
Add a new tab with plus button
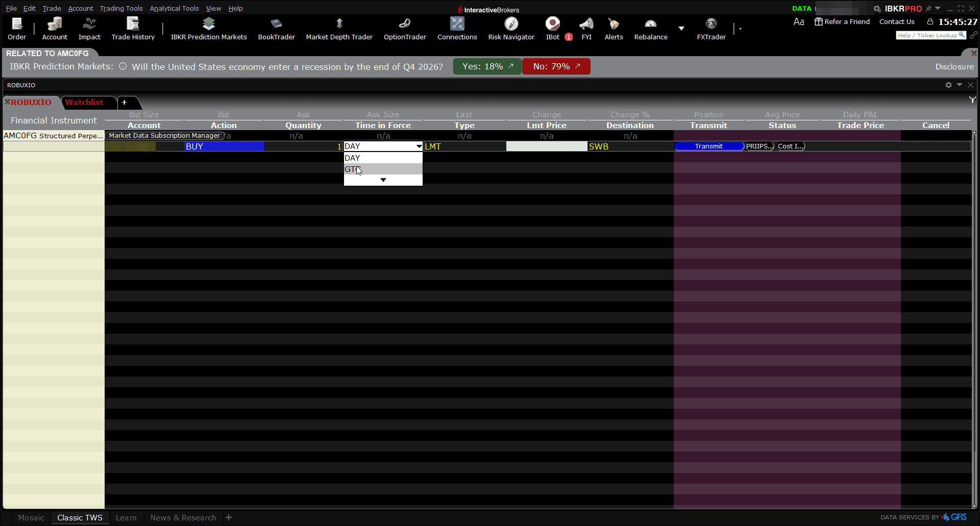(x=124, y=102)
